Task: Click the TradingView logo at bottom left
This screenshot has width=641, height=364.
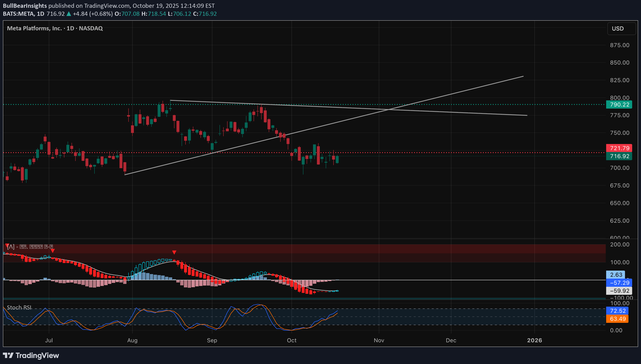Action: tap(31, 355)
